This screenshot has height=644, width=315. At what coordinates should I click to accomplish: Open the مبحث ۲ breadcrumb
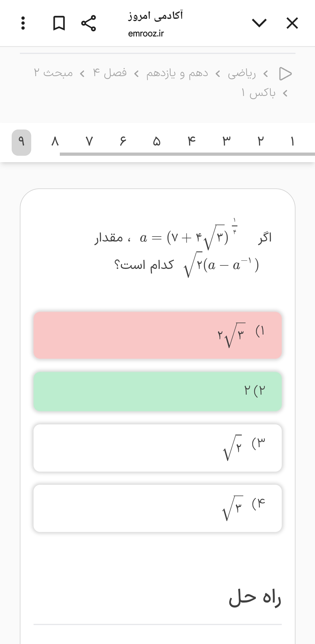click(x=53, y=73)
